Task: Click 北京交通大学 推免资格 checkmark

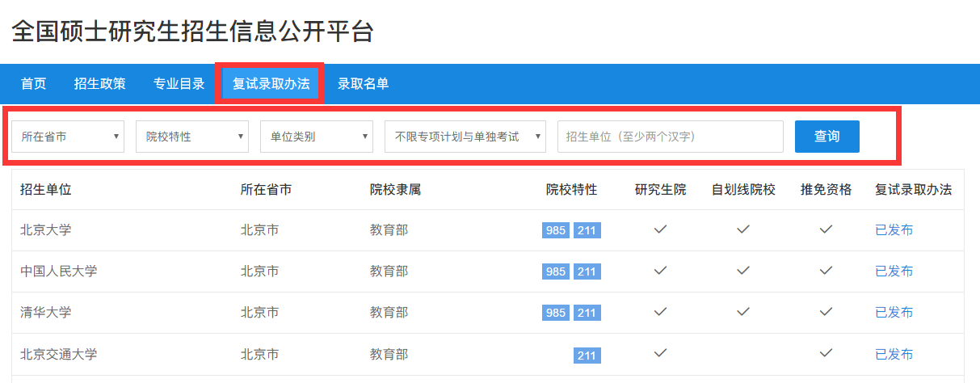Action: (826, 353)
